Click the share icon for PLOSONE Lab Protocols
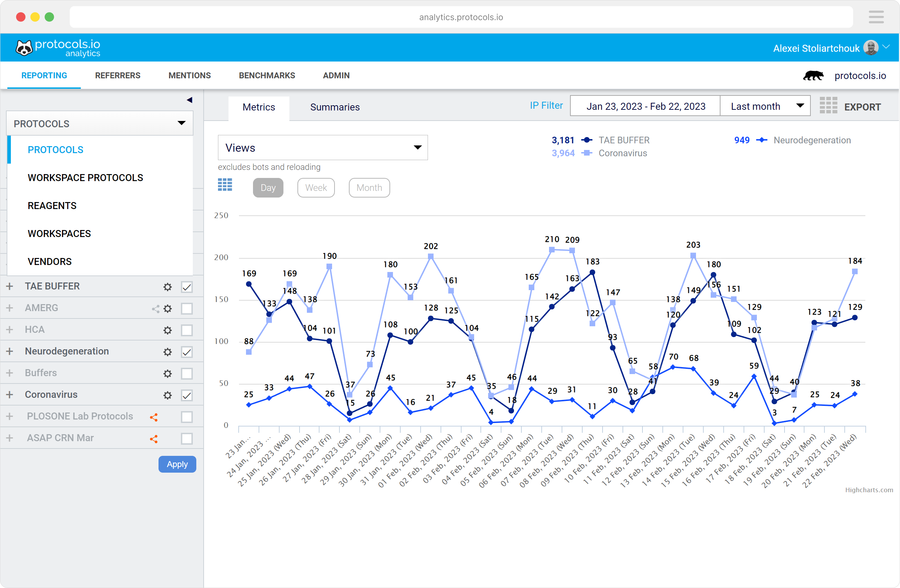 click(155, 417)
